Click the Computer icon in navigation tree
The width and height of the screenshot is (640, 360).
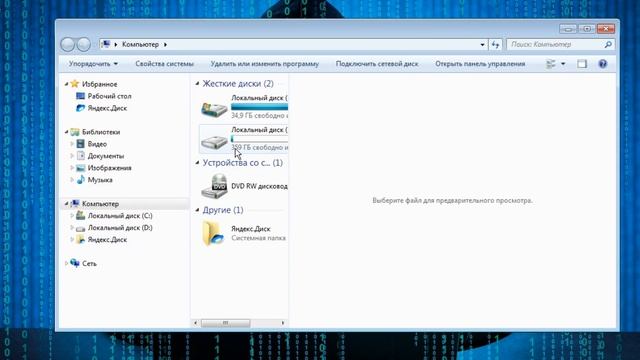(x=75, y=203)
